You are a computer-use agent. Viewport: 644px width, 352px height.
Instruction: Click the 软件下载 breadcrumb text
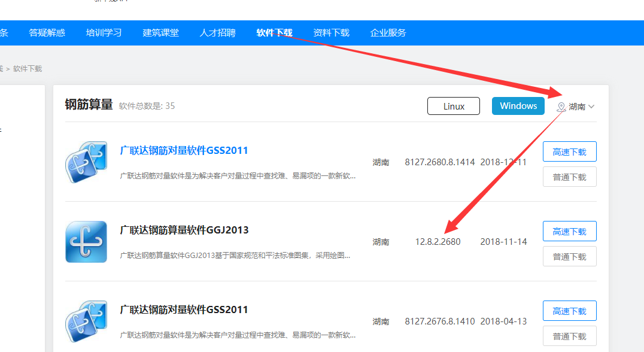pos(28,69)
